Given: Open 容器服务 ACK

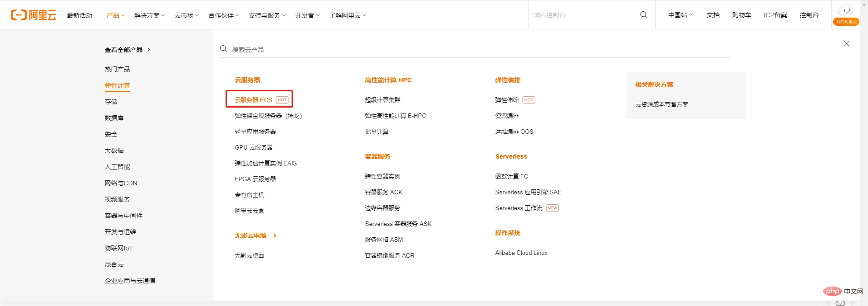Looking at the screenshot, I should point(384,192).
